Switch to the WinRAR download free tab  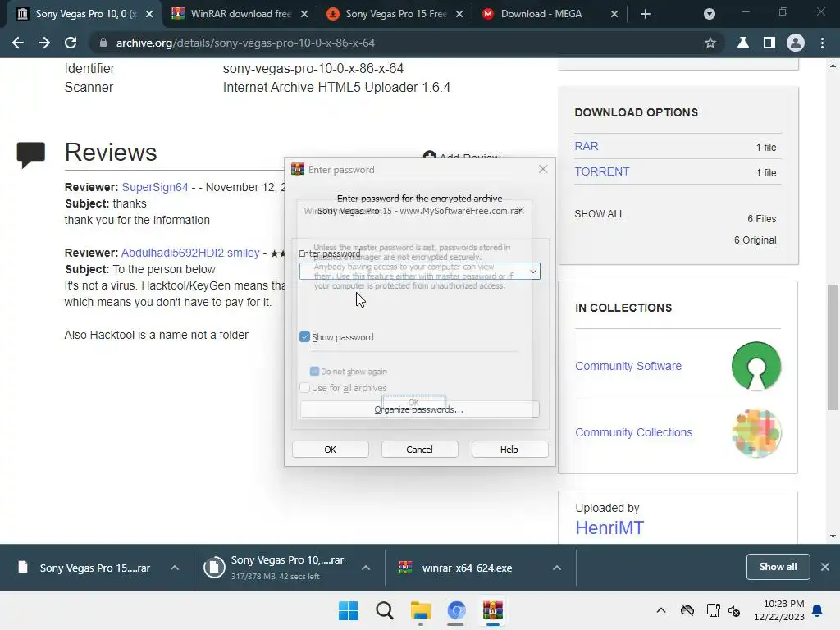(240, 14)
